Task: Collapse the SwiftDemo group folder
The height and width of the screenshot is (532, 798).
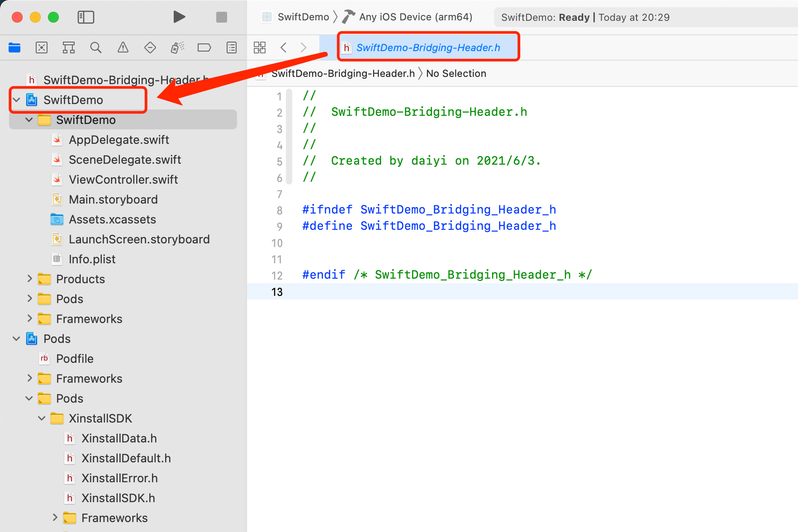Action: tap(29, 120)
